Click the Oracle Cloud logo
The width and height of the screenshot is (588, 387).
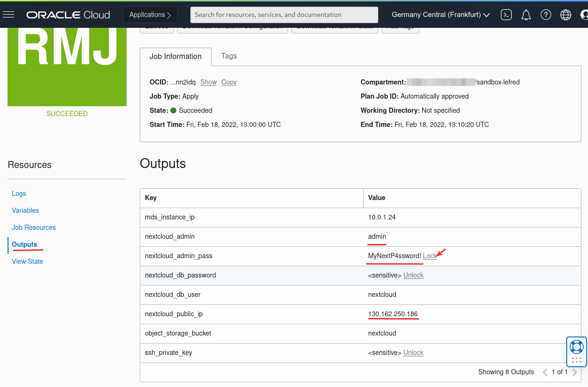[x=68, y=15]
